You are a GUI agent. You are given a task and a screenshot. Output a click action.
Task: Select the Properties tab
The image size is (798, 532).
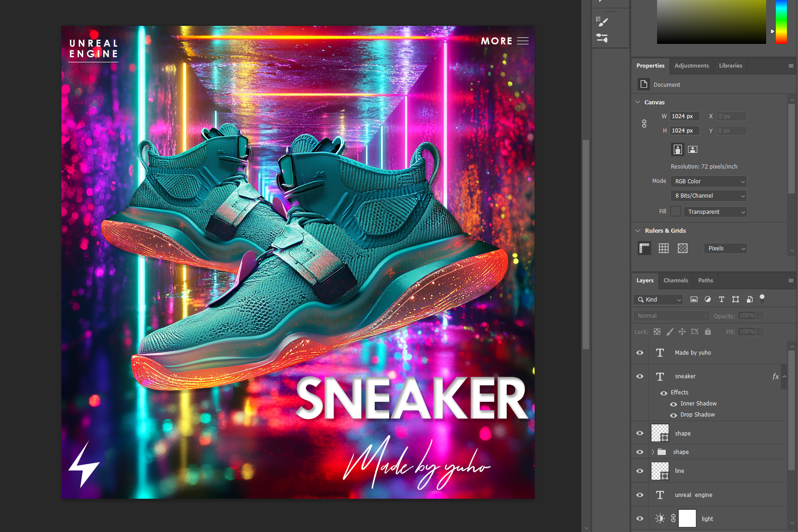(650, 66)
